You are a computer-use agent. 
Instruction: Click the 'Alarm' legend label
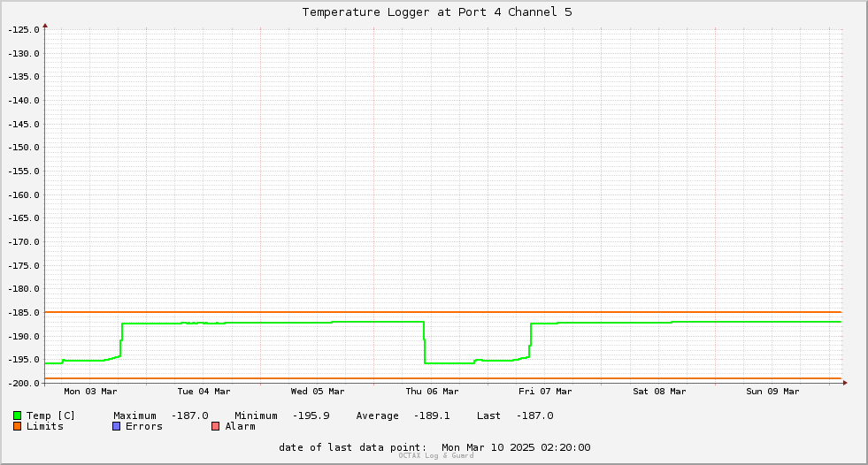241,426
